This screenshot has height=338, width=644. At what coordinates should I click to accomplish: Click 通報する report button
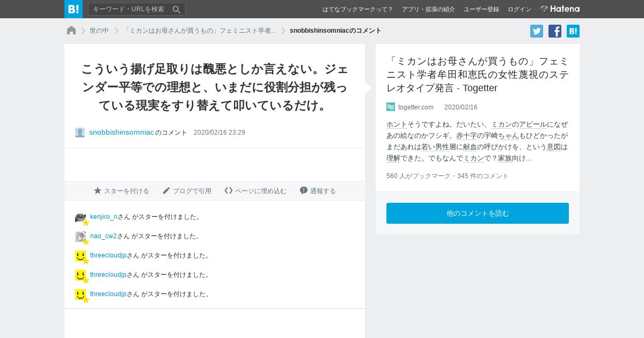pyautogui.click(x=318, y=191)
